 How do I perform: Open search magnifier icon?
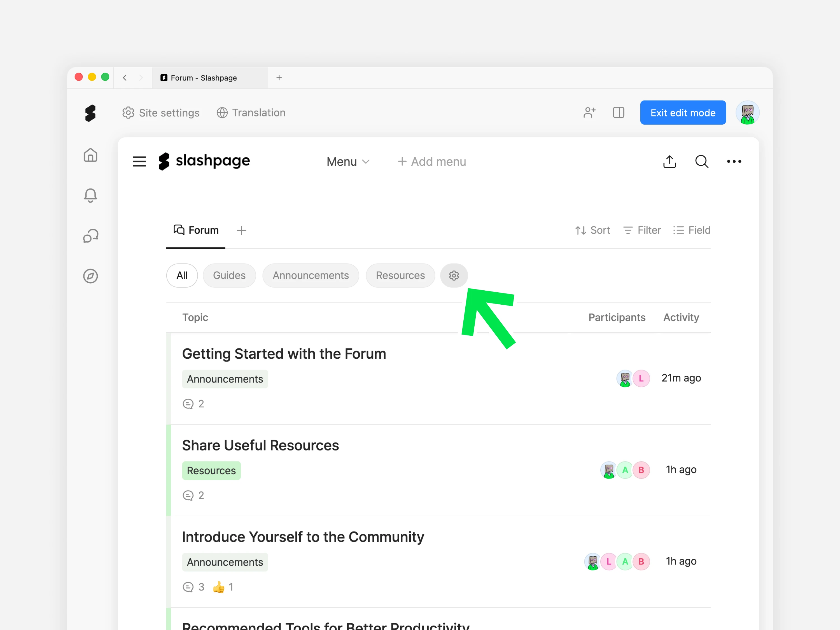(x=701, y=162)
